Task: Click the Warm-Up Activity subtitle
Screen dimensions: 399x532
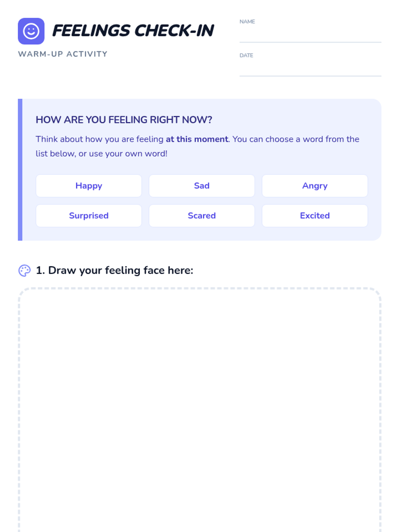Action: click(x=63, y=54)
